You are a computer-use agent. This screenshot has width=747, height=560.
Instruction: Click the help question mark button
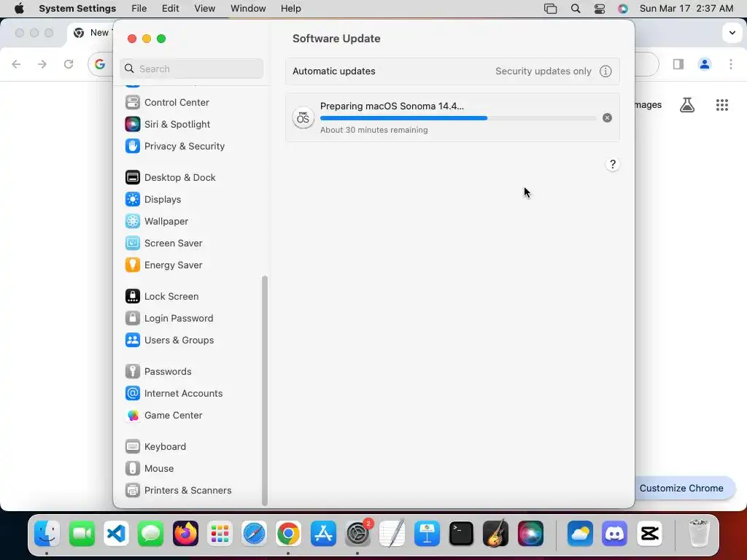pyautogui.click(x=613, y=165)
